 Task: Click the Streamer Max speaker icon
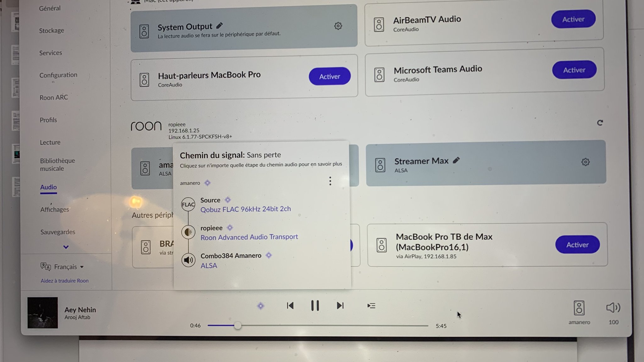pos(380,165)
